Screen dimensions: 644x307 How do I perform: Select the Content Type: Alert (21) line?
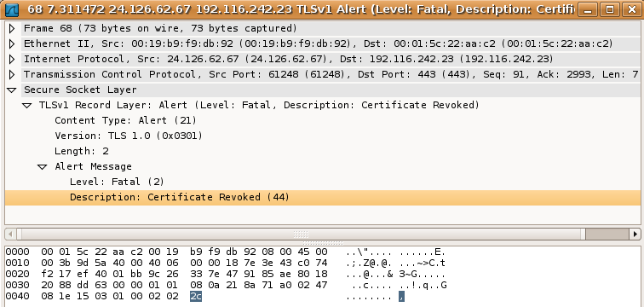(126, 120)
